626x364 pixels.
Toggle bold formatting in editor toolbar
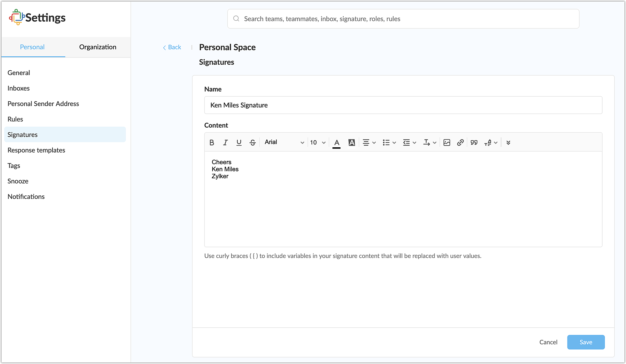(x=212, y=143)
